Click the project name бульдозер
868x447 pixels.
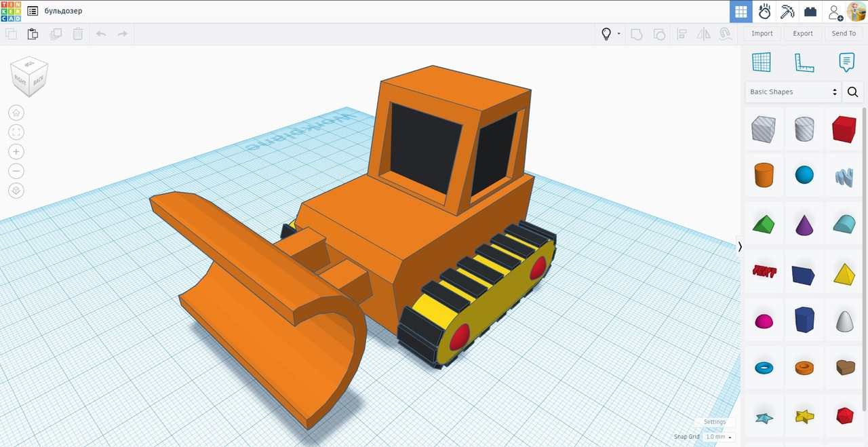point(63,12)
